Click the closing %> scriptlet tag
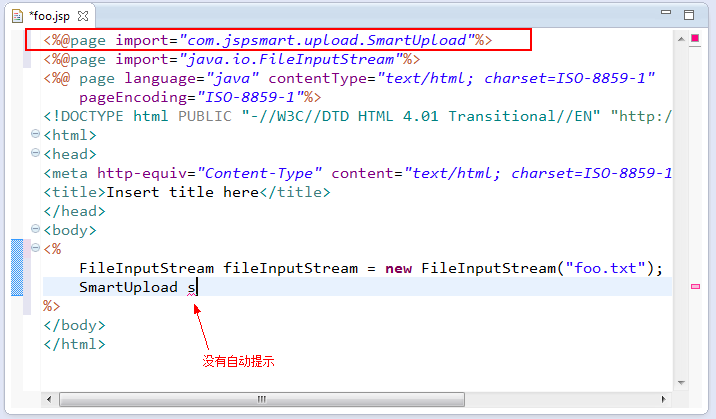The image size is (716, 419). pos(52,306)
